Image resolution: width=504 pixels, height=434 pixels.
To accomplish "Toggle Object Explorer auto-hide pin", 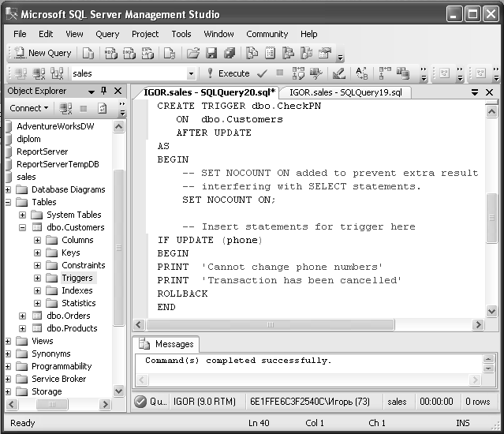I will 103,91.
